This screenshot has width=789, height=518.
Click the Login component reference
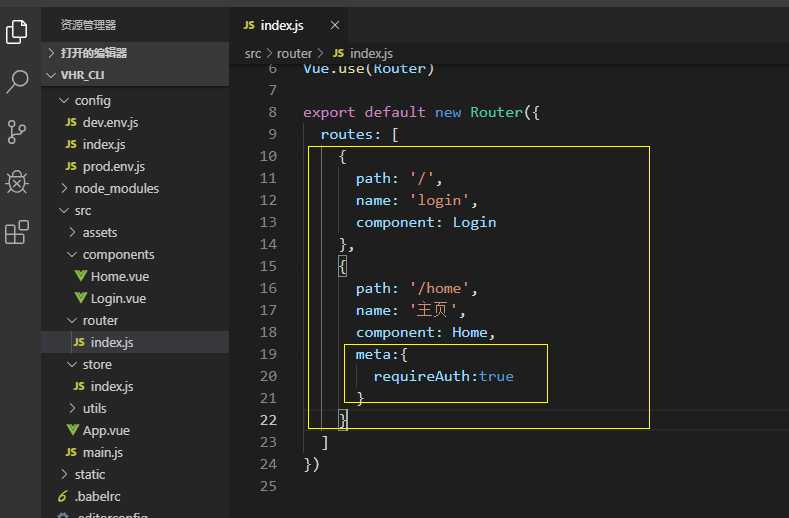475,223
